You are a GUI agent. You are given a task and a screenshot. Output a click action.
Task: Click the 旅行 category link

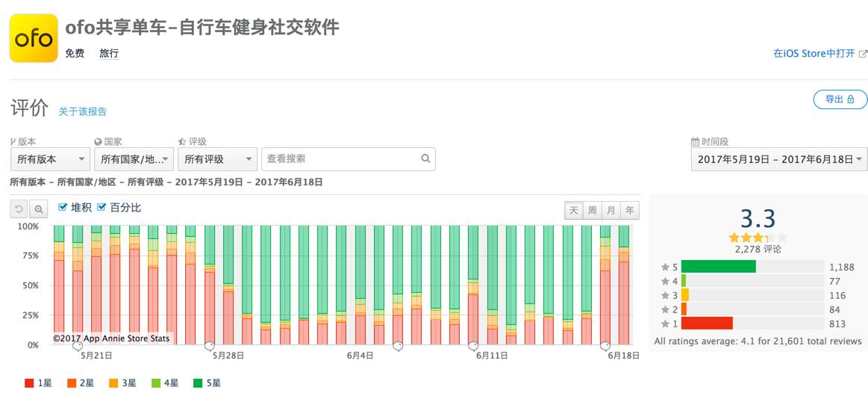click(x=108, y=54)
